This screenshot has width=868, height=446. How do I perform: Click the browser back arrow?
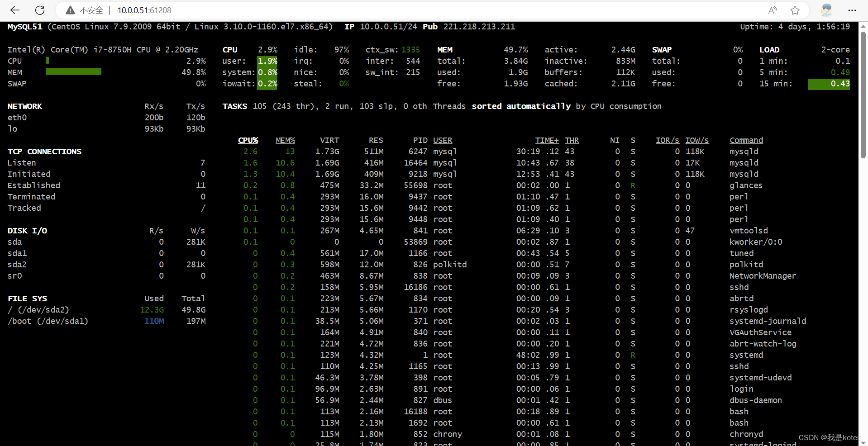point(15,10)
